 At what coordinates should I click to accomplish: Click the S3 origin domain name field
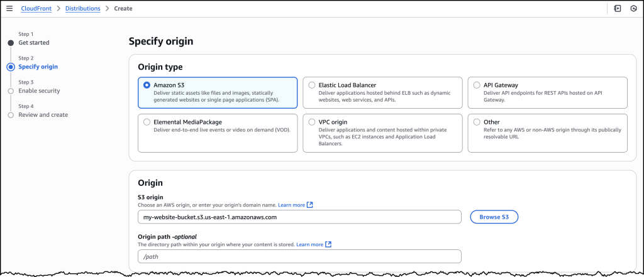coord(299,217)
